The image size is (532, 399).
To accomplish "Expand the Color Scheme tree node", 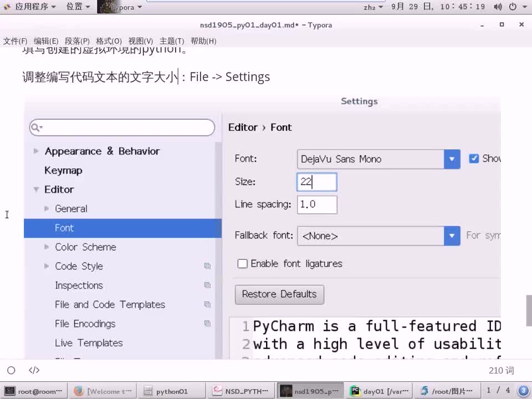I will click(47, 247).
